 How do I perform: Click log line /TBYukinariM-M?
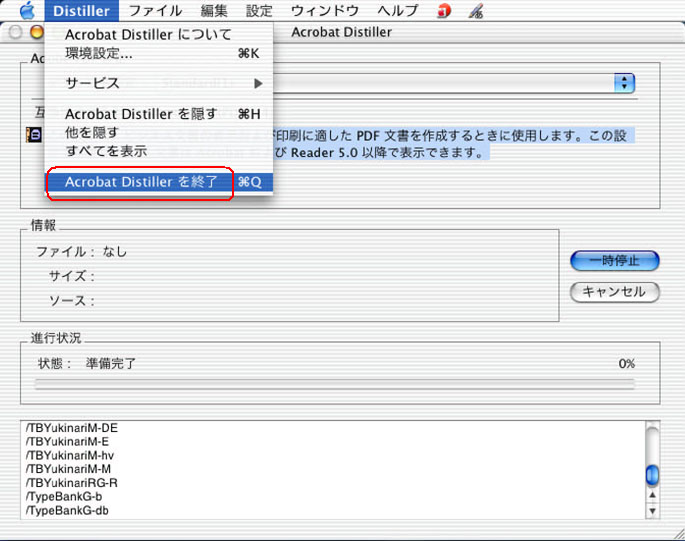tap(69, 469)
